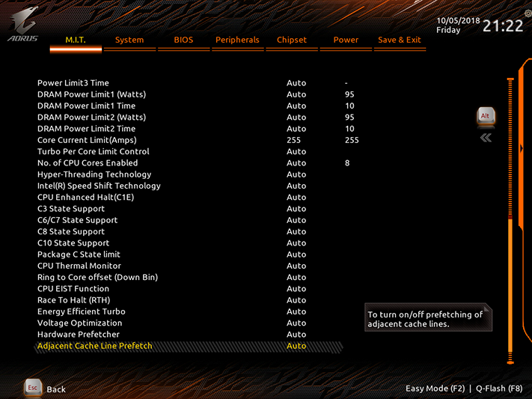Open Adjacent Cache Line Prefetch Auto option
Viewport: 532px width, 399px height.
point(296,346)
